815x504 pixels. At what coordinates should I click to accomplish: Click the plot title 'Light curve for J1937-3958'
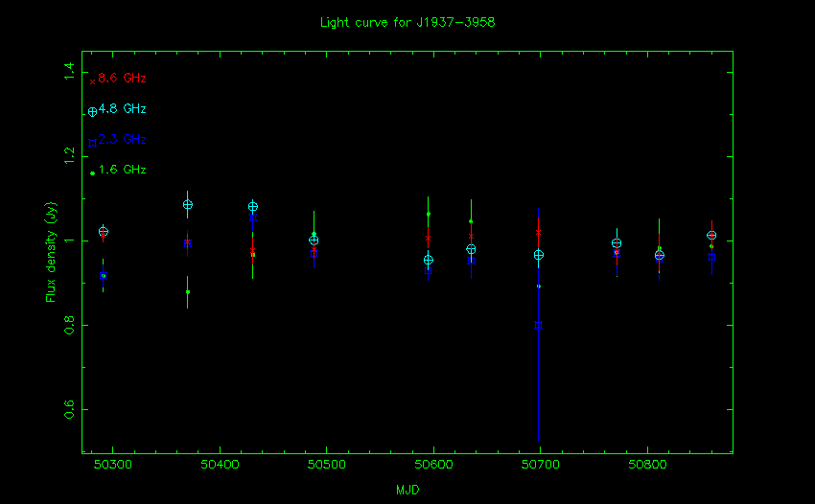point(407,22)
